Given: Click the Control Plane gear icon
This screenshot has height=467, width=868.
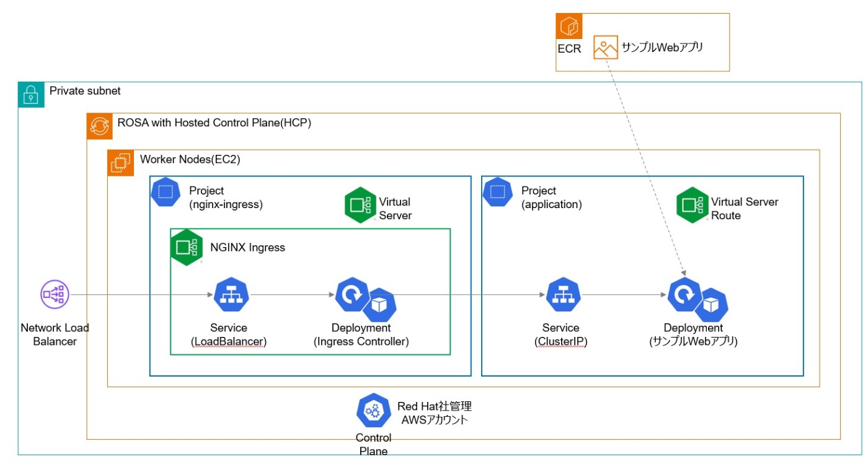Looking at the screenshot, I should [373, 411].
